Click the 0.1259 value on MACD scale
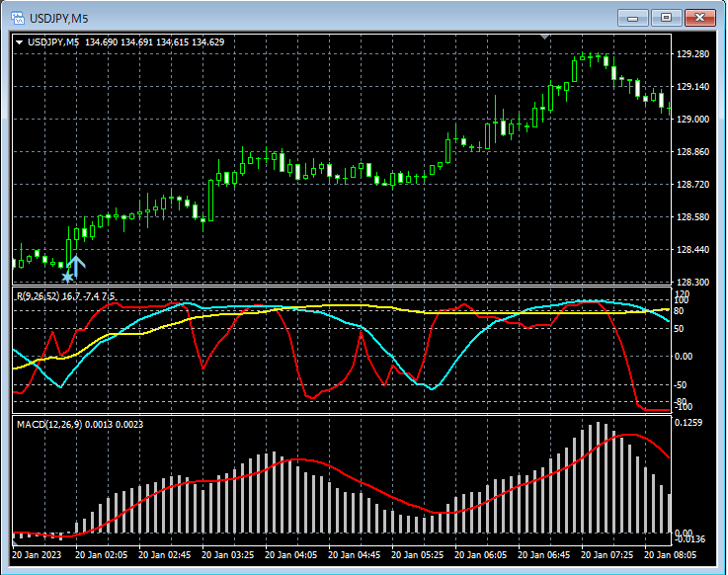Viewport: 728px width, 575px height. [688, 423]
